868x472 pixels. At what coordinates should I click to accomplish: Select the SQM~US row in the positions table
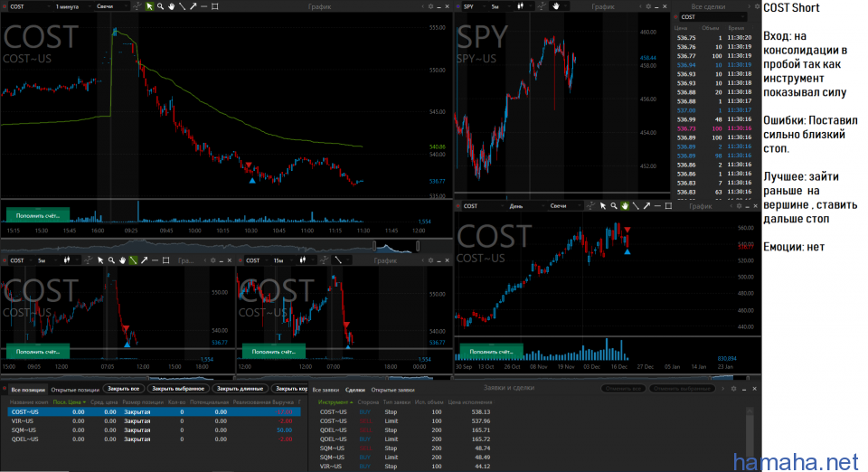pyautogui.click(x=154, y=430)
